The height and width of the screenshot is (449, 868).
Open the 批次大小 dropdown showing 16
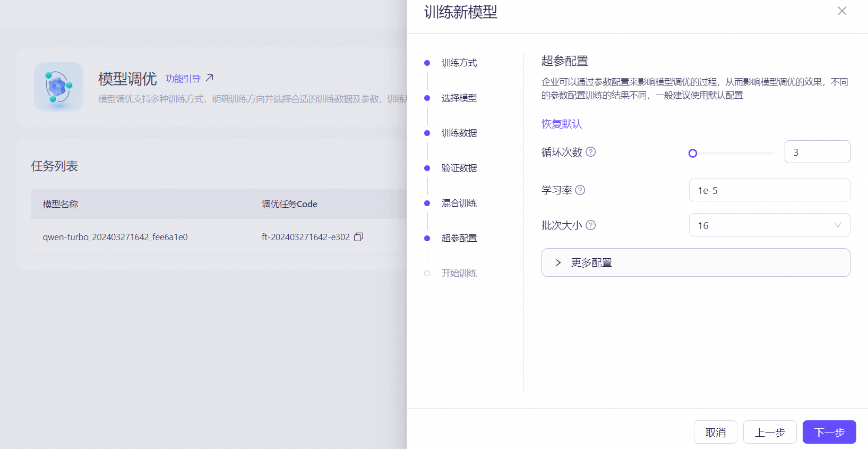pyautogui.click(x=769, y=225)
